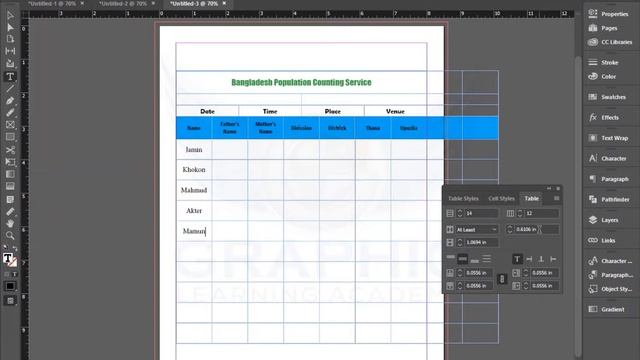The image size is (640, 360).
Task: Select the Gradient Feather tool
Action: tap(10, 187)
